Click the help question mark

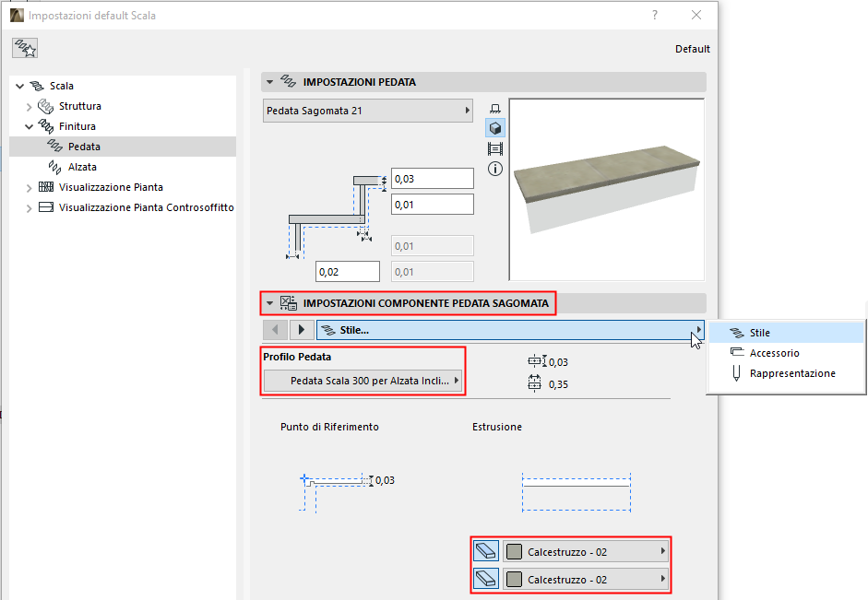click(655, 15)
